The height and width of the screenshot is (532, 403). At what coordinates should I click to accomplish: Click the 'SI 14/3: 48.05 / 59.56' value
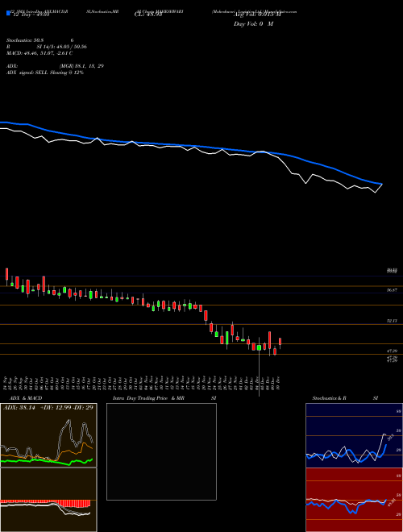coord(62,47)
